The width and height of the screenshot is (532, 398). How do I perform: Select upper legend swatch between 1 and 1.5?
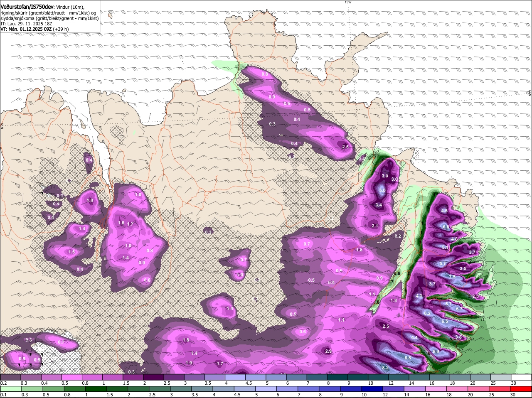[x=113, y=377]
